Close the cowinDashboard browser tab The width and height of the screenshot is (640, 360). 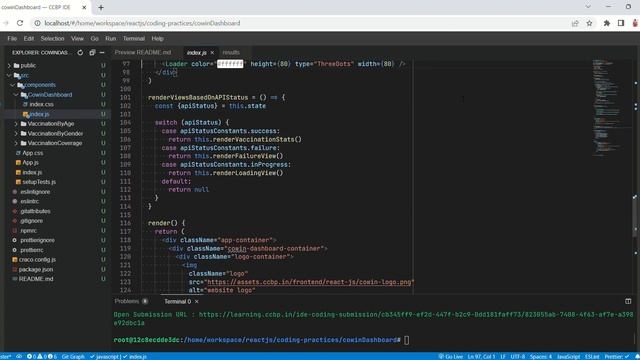pyautogui.click(x=84, y=7)
